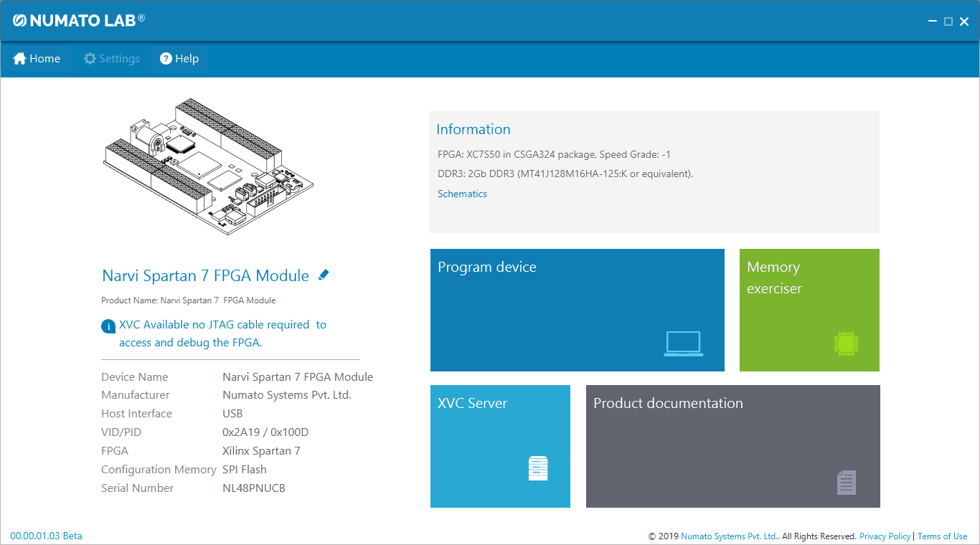This screenshot has height=545, width=980.
Task: Click the XVC Available notice text
Action: pos(222,333)
